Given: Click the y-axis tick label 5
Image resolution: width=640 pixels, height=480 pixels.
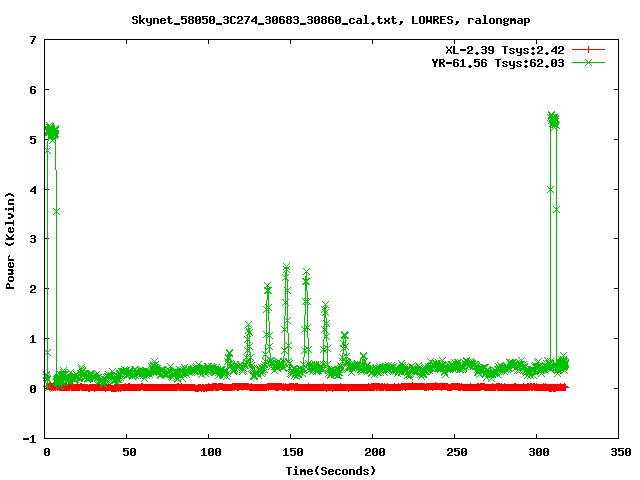Looking at the screenshot, I should point(33,140).
